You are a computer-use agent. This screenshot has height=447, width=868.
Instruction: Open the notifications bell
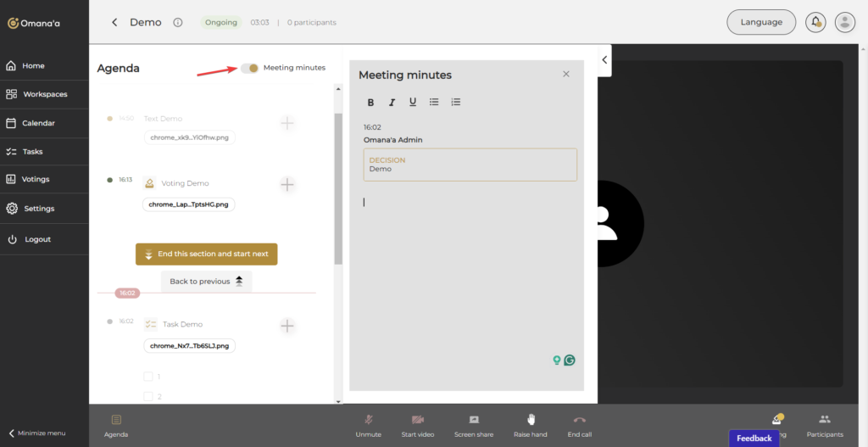tap(816, 22)
